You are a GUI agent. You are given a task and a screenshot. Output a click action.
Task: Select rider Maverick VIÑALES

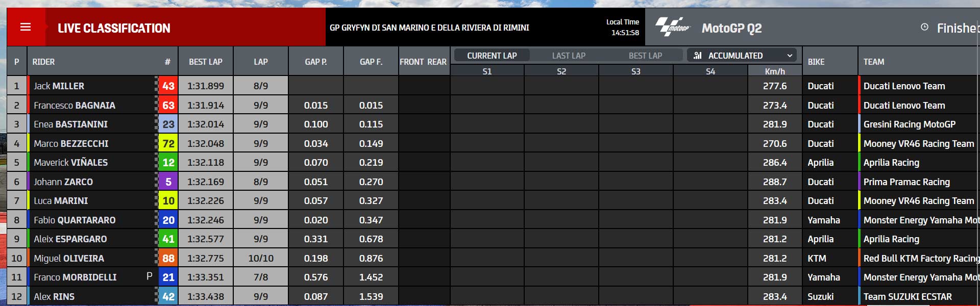[x=70, y=163]
